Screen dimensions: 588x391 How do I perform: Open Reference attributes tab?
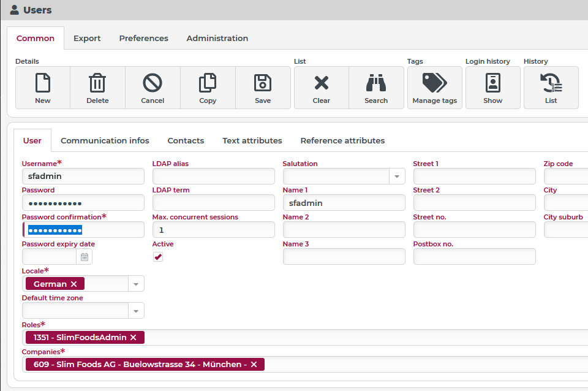point(342,141)
